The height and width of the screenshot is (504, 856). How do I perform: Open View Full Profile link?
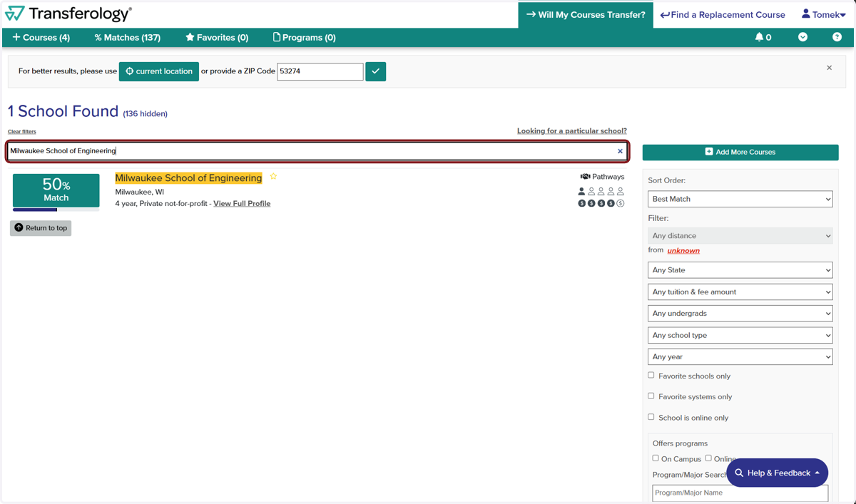[x=242, y=203]
